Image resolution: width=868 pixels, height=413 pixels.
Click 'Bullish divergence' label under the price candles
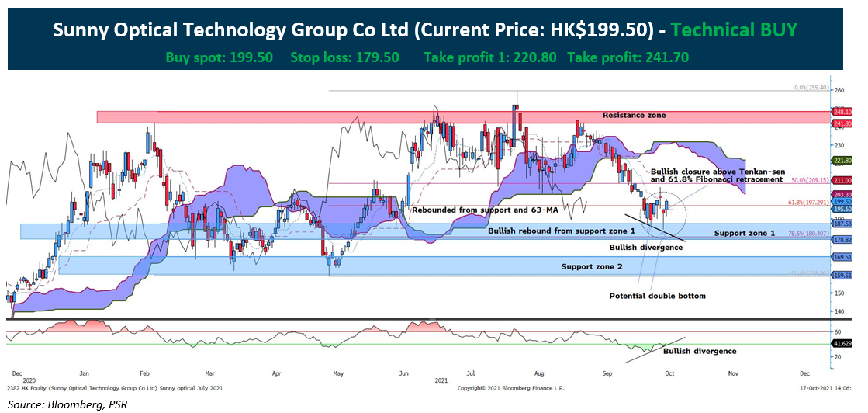pyautogui.click(x=646, y=247)
